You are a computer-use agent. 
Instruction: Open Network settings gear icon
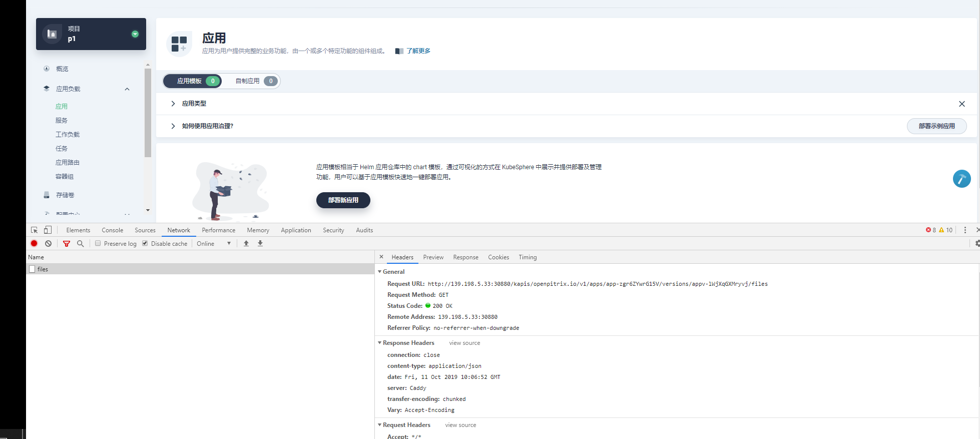(x=977, y=243)
